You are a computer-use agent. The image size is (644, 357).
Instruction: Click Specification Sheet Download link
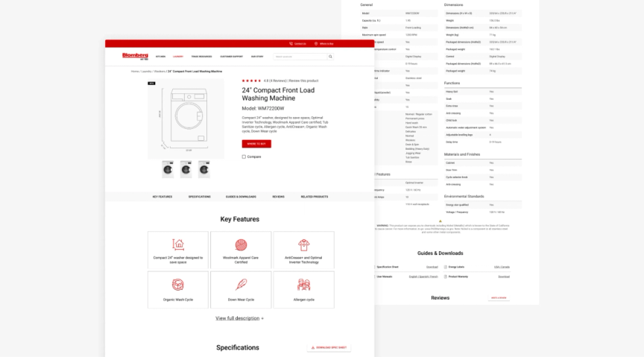click(x=432, y=267)
